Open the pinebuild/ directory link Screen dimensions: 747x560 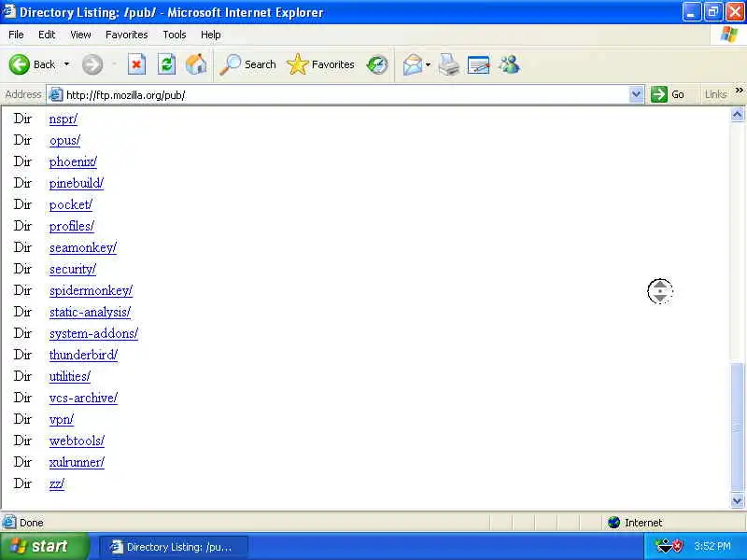(77, 183)
